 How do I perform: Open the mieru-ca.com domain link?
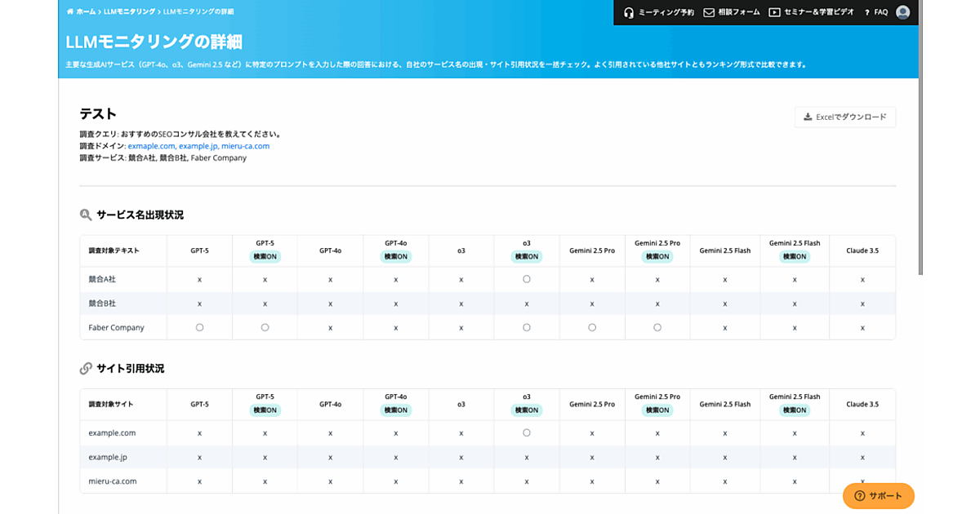pos(245,146)
